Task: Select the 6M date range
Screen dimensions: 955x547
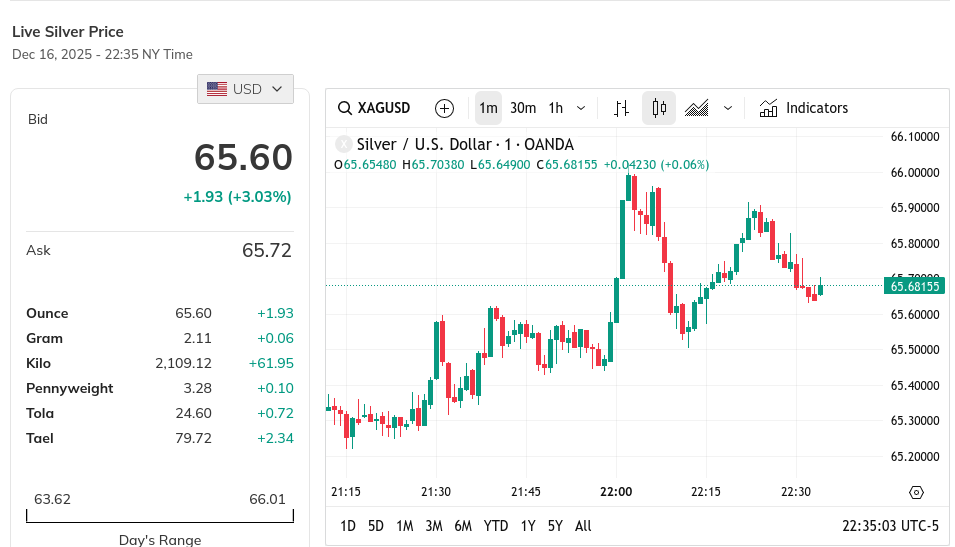Action: click(463, 526)
